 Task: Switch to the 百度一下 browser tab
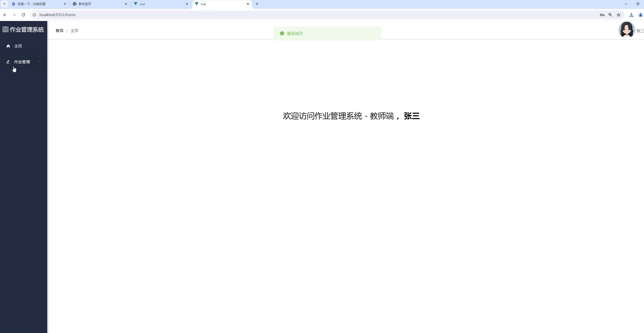click(36, 4)
